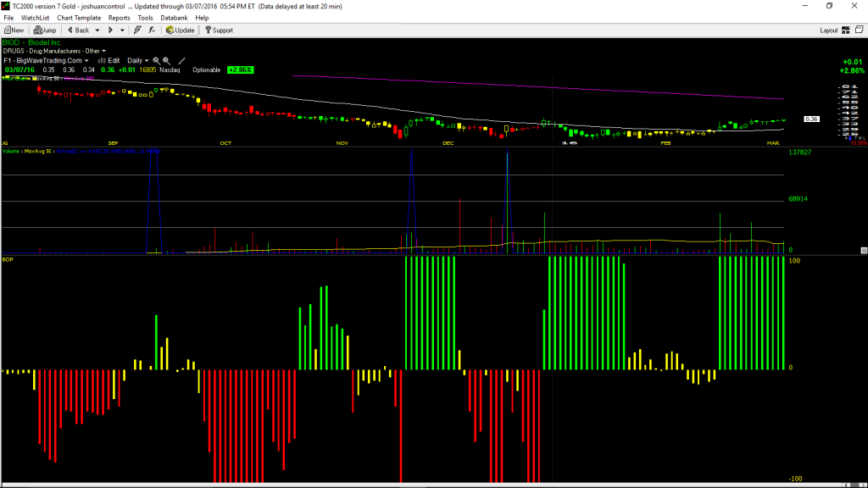
Task: Expand the F1 - BigWaveTrading.Com template dropdown
Action: point(86,61)
